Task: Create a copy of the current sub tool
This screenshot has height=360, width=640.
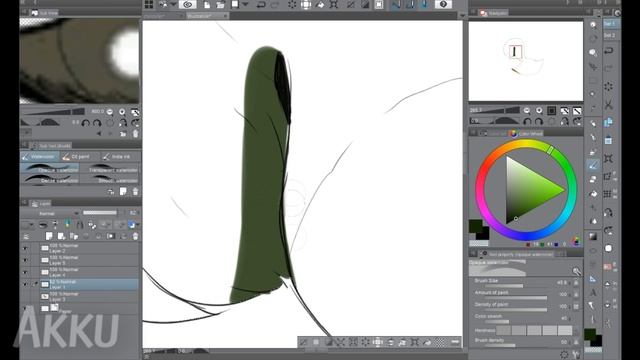Action: (123, 191)
